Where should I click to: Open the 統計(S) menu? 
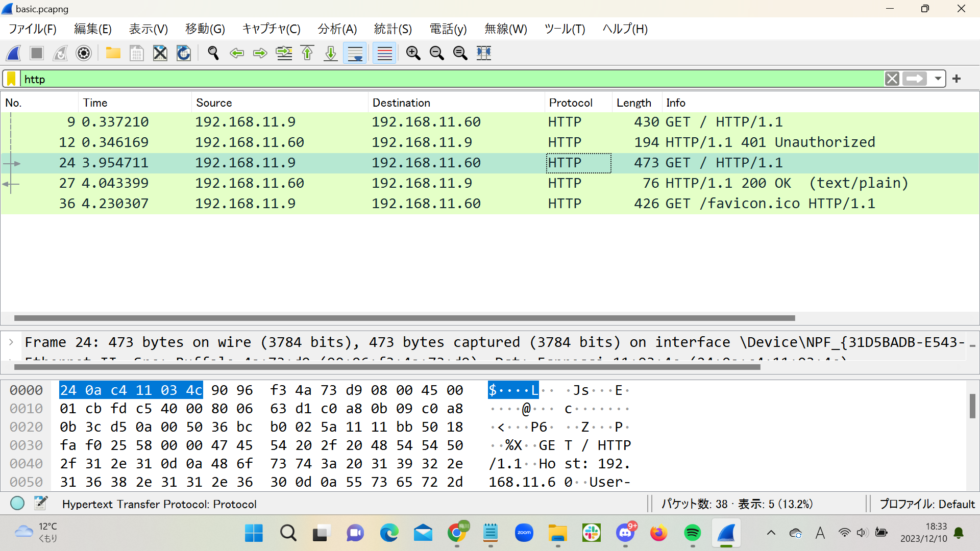(x=393, y=29)
